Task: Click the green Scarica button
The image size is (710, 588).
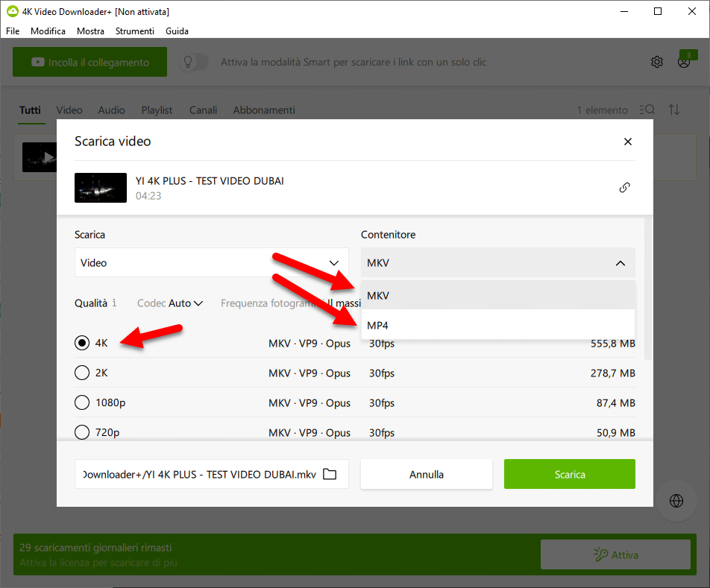Action: pos(570,474)
